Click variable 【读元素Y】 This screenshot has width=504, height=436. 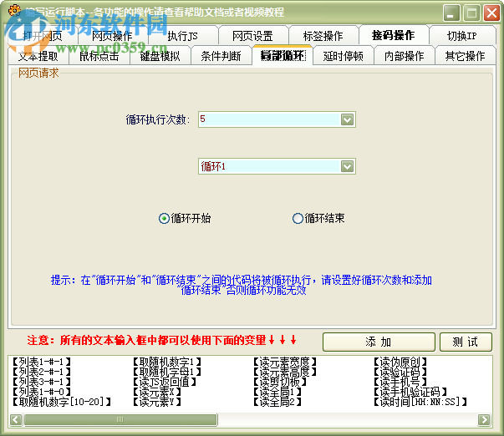pyautogui.click(x=157, y=402)
